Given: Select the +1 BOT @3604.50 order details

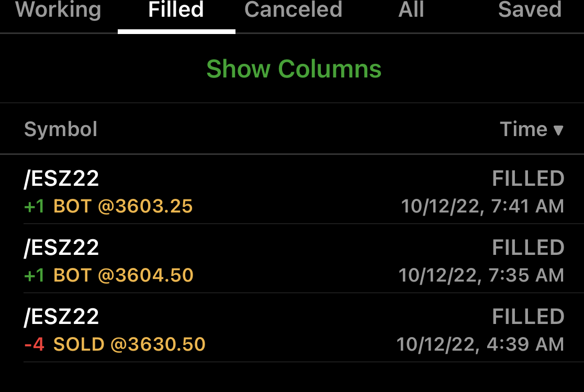Looking at the screenshot, I should (x=109, y=275).
